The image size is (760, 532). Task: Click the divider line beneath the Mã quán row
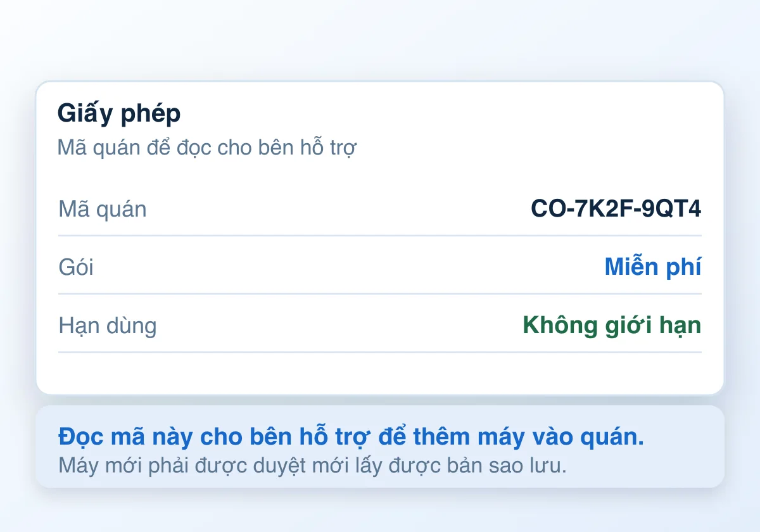380,236
